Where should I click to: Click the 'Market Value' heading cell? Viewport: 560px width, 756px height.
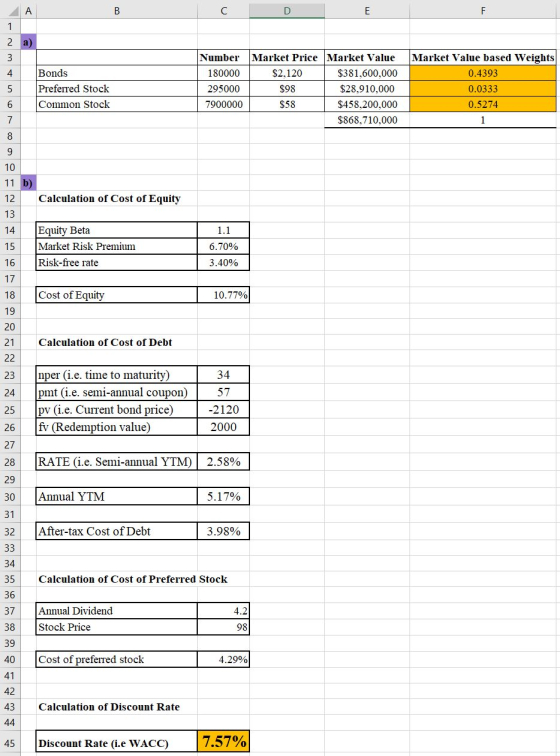(x=367, y=57)
